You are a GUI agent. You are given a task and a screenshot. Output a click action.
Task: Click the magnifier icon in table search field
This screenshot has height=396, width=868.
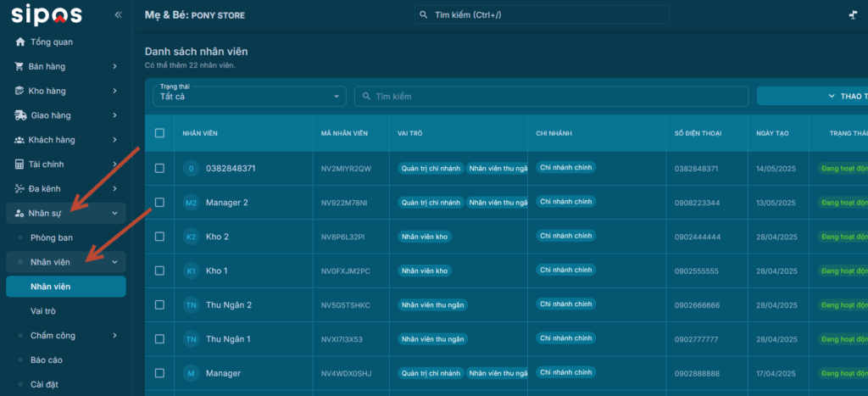coord(366,97)
